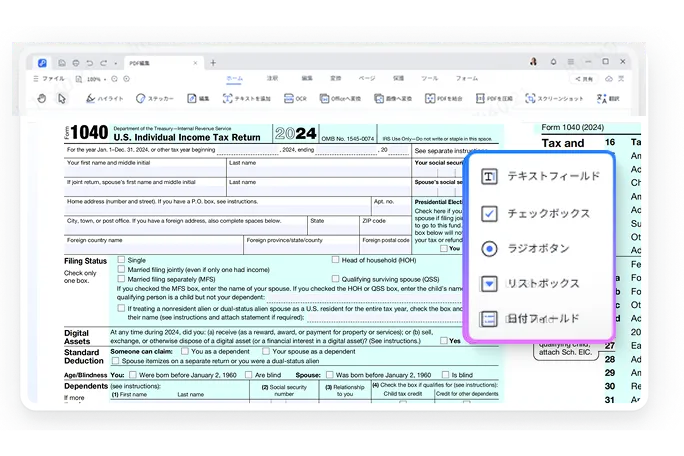This screenshot has height=456, width=684.
Task: Check Your spouse as a dependent box
Action: 266,351
